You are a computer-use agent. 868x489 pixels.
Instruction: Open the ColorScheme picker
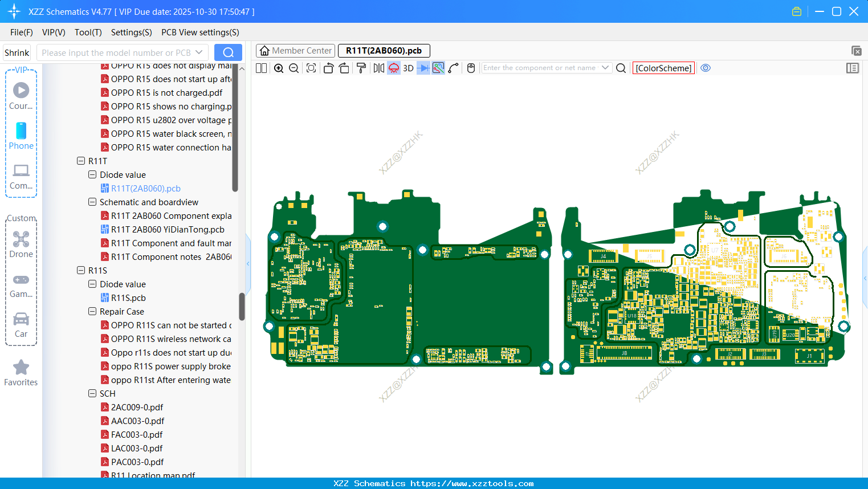663,68
